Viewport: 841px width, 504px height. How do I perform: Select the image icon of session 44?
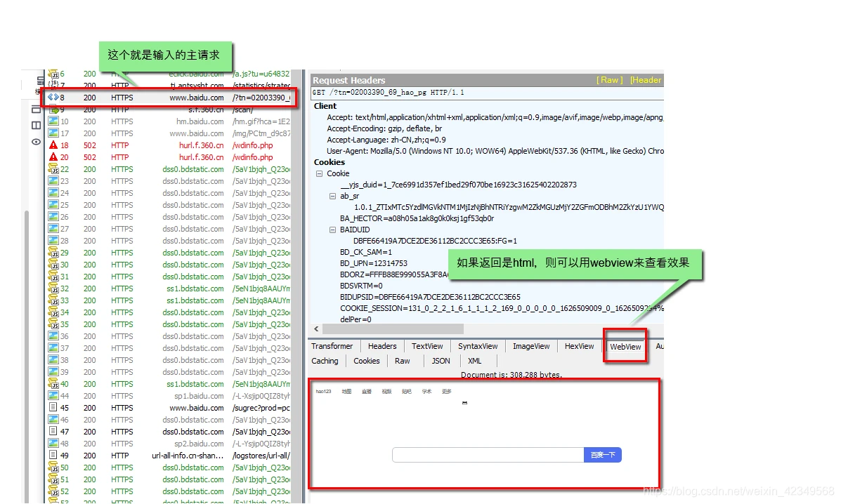[x=53, y=396]
